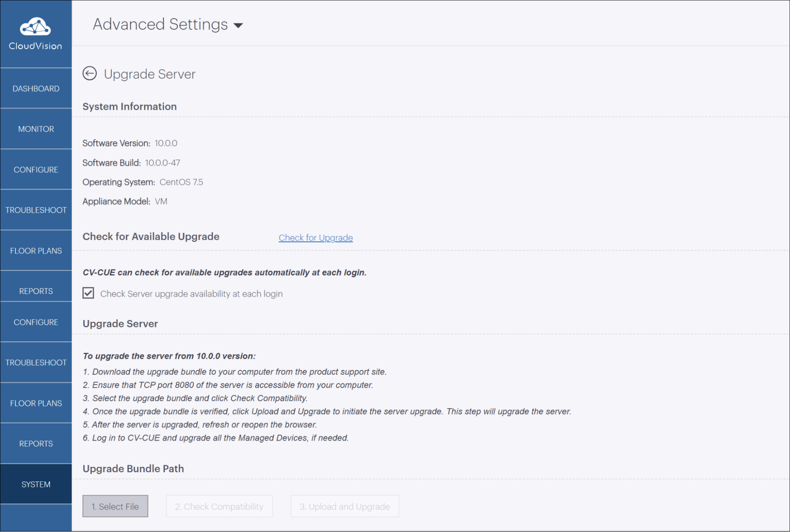790x532 pixels.
Task: Select the SYSTEM sidebar item
Action: [36, 484]
